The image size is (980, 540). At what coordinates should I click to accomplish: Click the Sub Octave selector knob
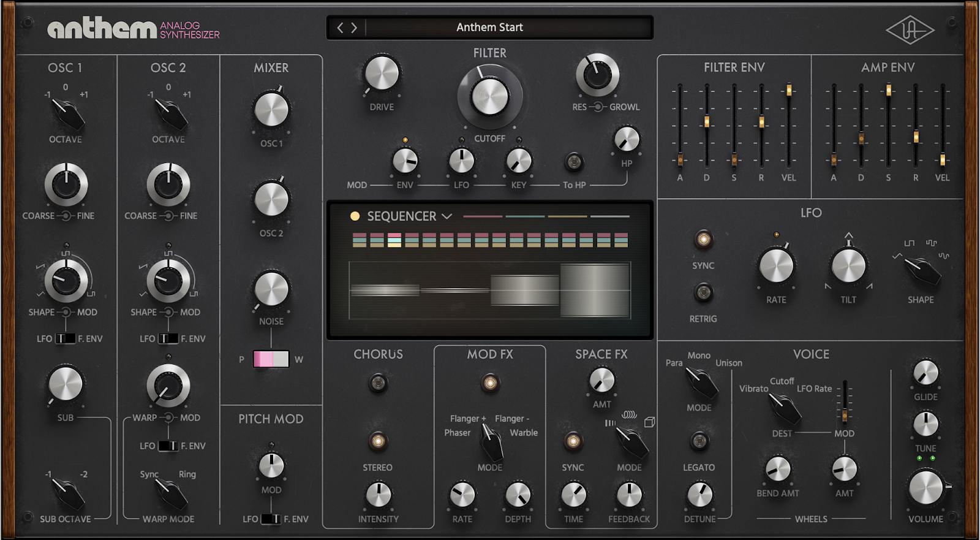tap(67, 494)
